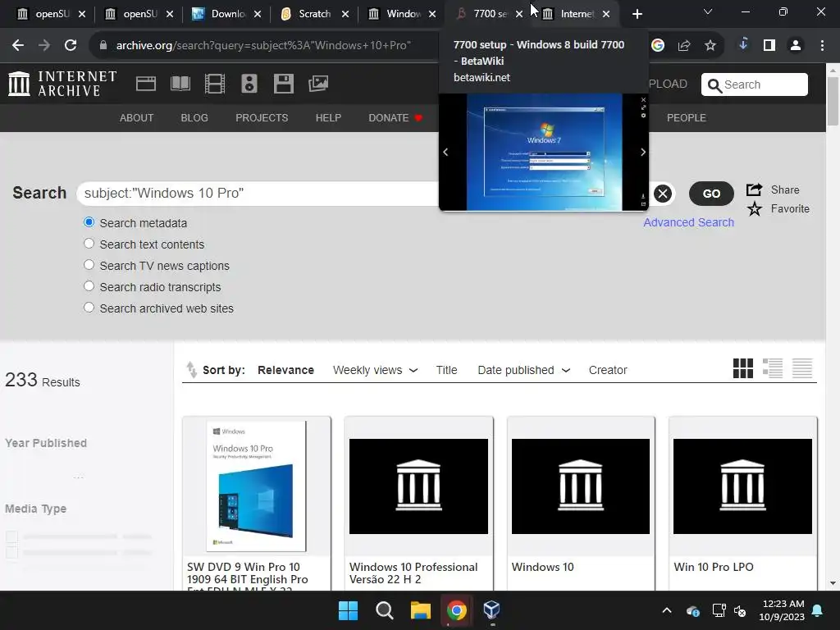Open PEOPLE navigation item
The image size is (840, 630).
coord(687,118)
